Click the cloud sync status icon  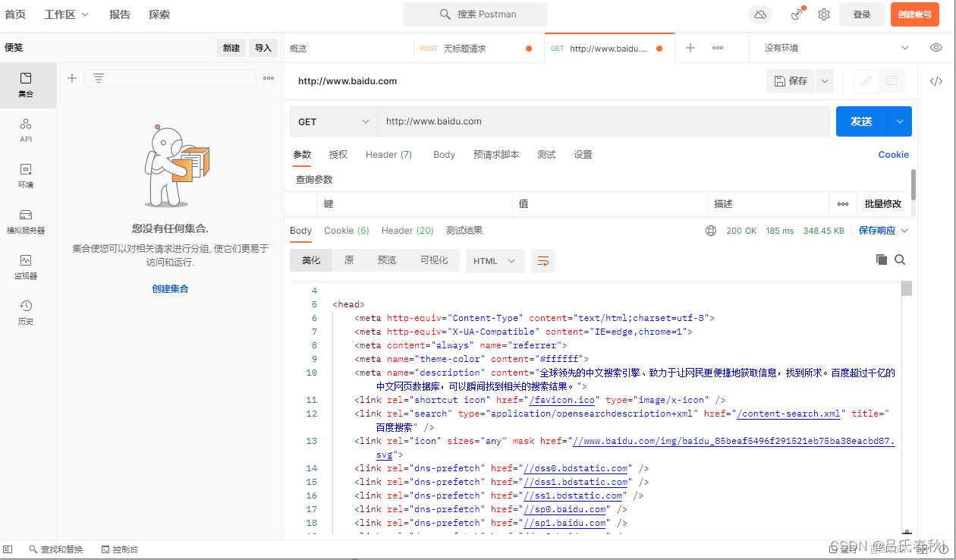click(759, 14)
